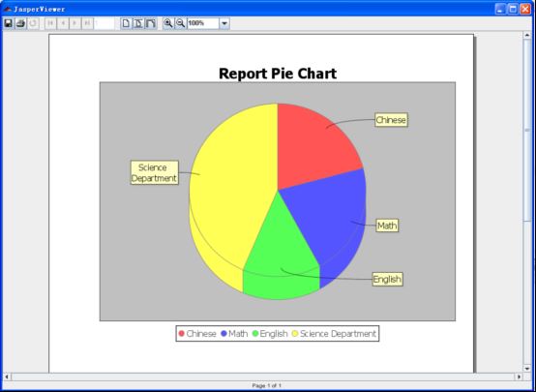Click the Reload report icon
536x392 pixels.
(33, 23)
